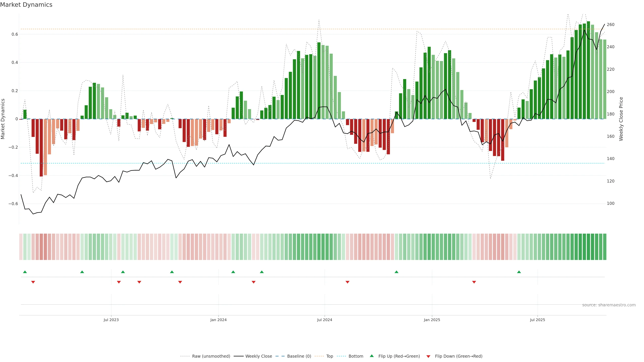Click the red flip-down triangle just after Jul 2024
644x362 pixels.
click(x=347, y=282)
